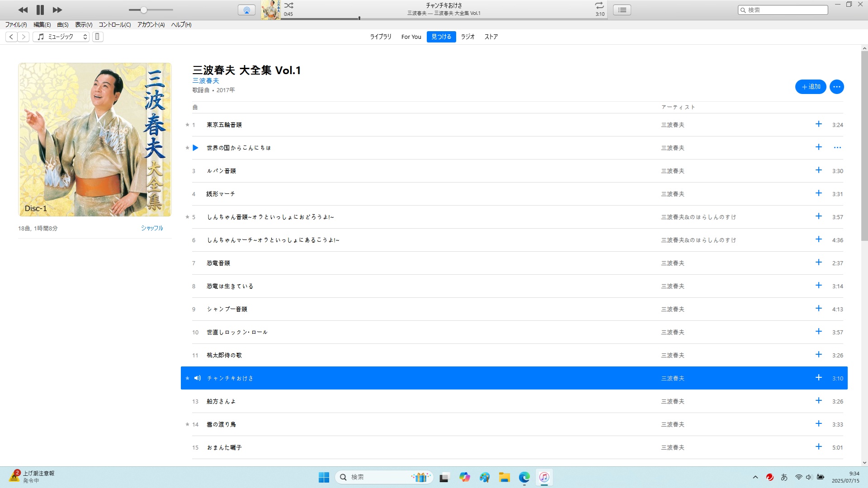Pause the currently playing song
The image size is (868, 488).
pyautogui.click(x=40, y=9)
